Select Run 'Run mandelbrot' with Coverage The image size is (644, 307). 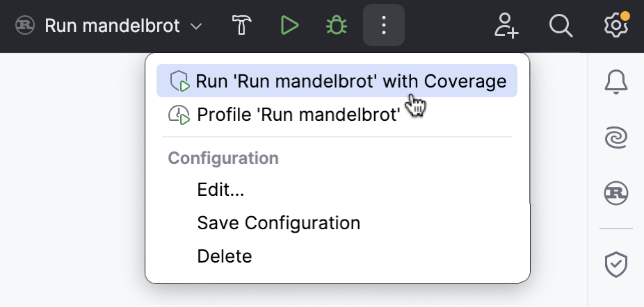351,81
